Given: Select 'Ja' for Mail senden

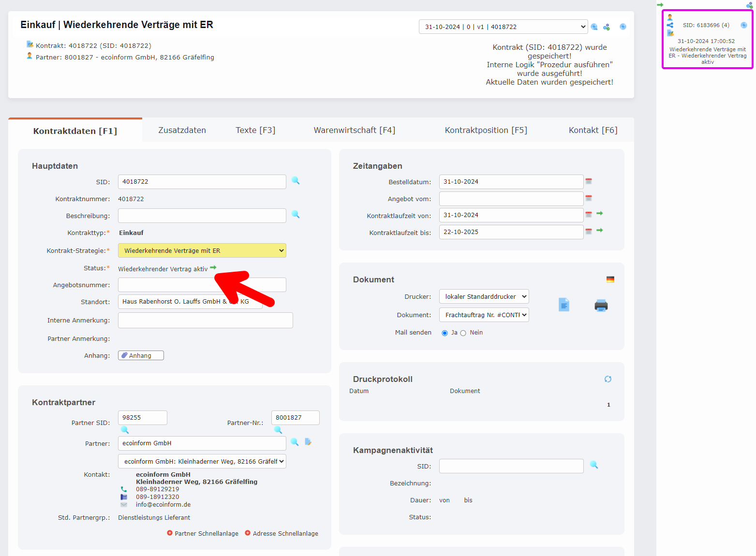Looking at the screenshot, I should tap(445, 333).
